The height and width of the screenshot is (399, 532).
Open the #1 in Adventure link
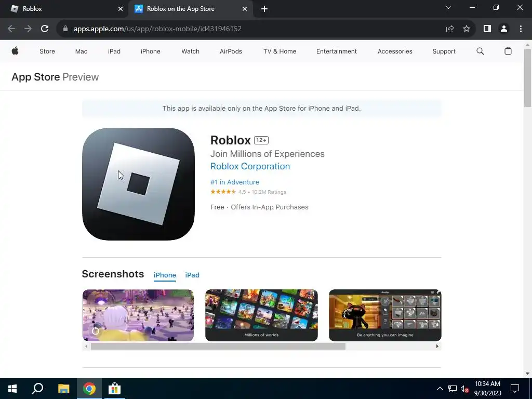234,182
